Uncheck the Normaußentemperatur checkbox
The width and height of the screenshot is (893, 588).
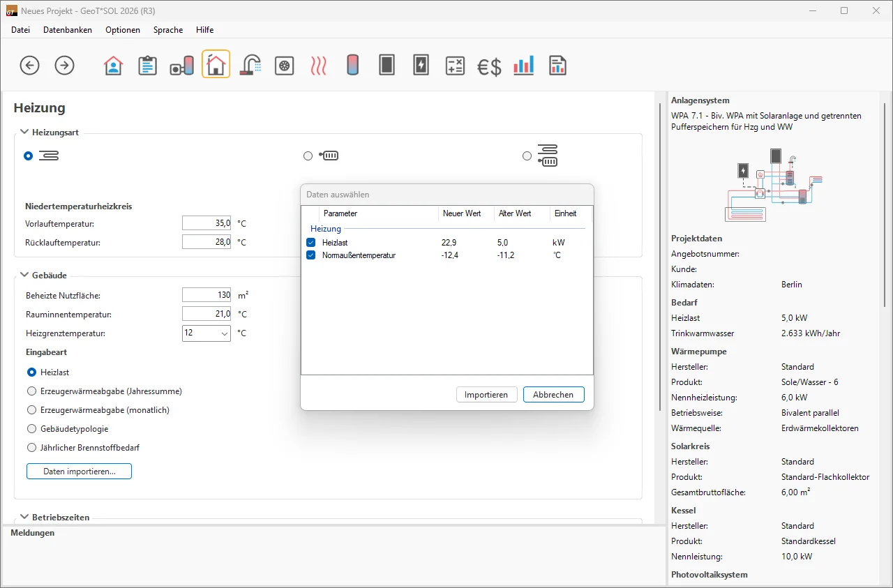click(311, 255)
